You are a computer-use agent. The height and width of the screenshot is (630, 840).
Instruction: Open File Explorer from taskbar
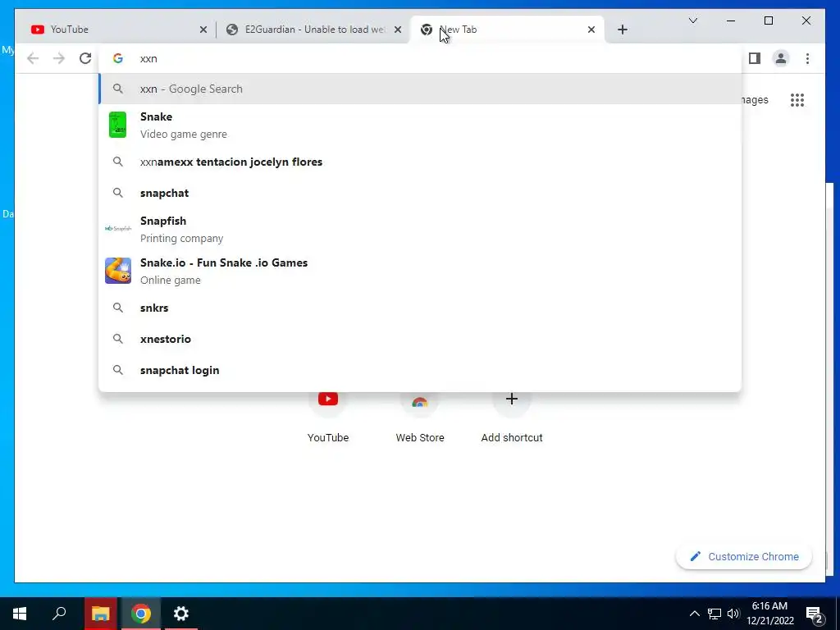point(100,614)
